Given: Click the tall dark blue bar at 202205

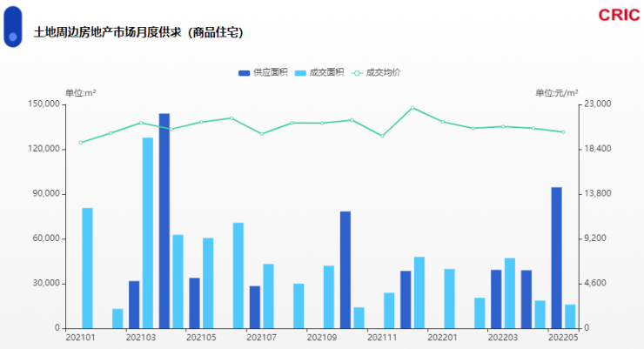Looking at the screenshot, I should (x=556, y=258).
